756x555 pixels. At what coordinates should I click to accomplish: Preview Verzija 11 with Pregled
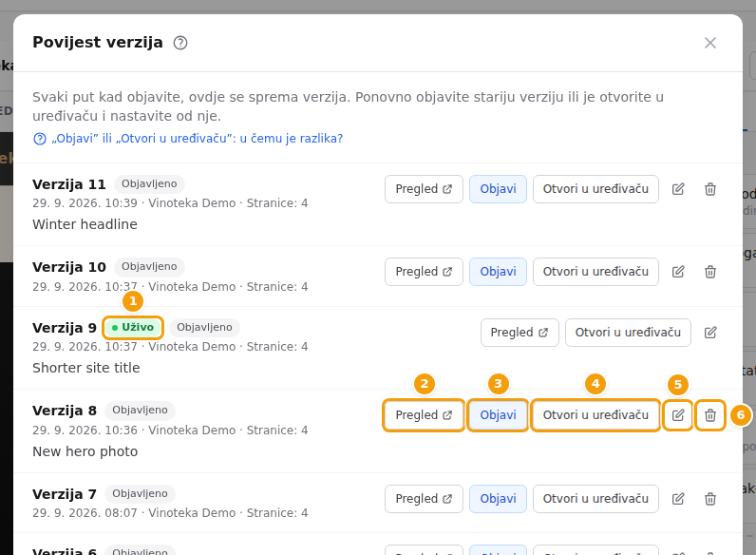[x=424, y=189]
